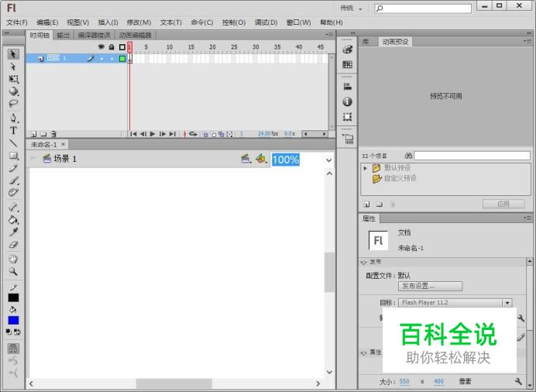Open the Info panel icon
536x392 pixels.
pyautogui.click(x=347, y=101)
